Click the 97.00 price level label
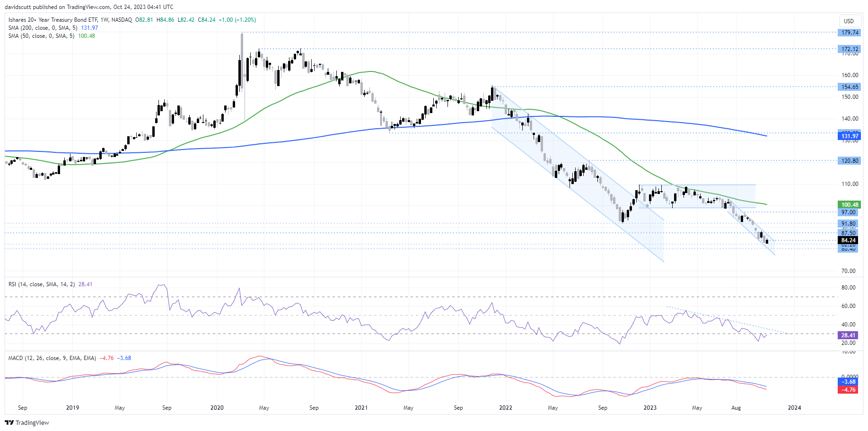868x431 pixels. pos(849,212)
